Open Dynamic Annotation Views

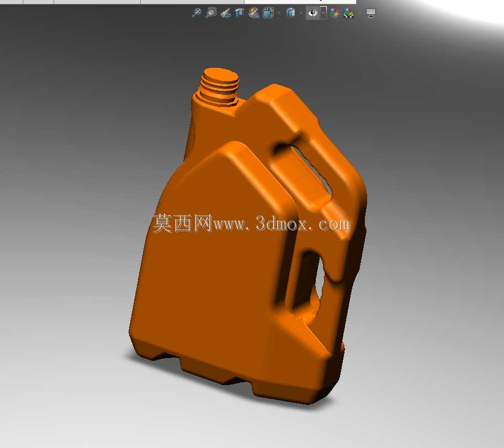[253, 13]
